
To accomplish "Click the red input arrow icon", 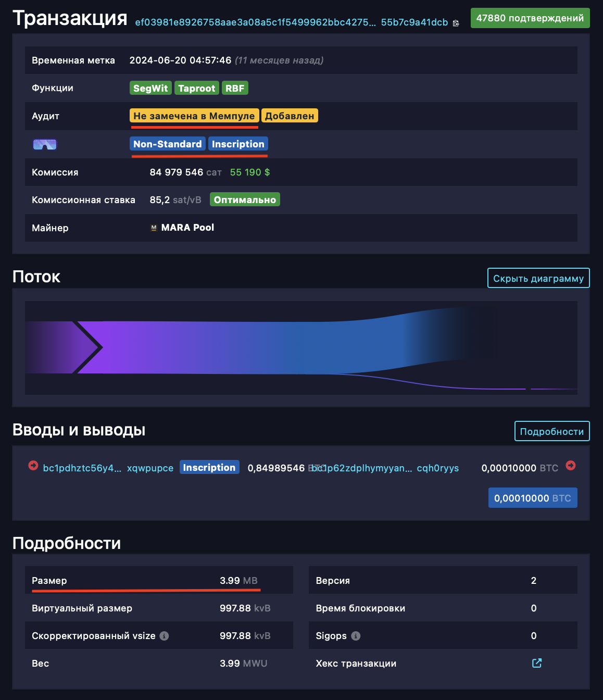I will [x=33, y=466].
